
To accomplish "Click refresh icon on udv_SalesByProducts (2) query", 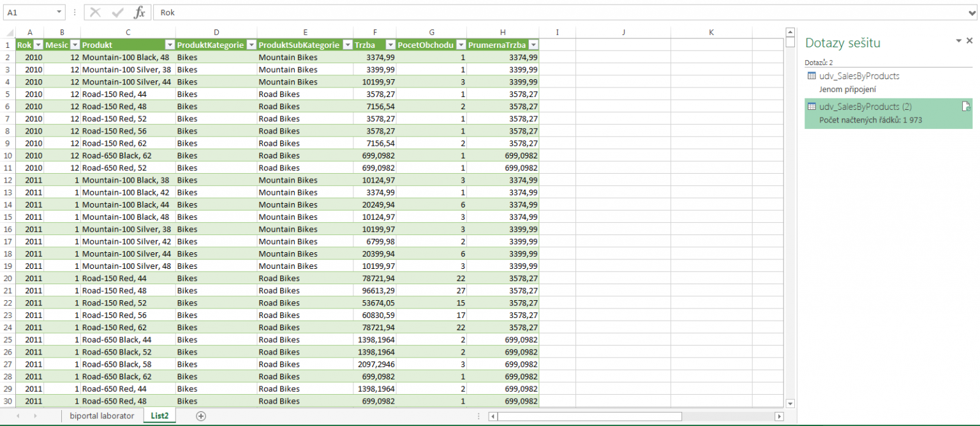I will click(965, 107).
